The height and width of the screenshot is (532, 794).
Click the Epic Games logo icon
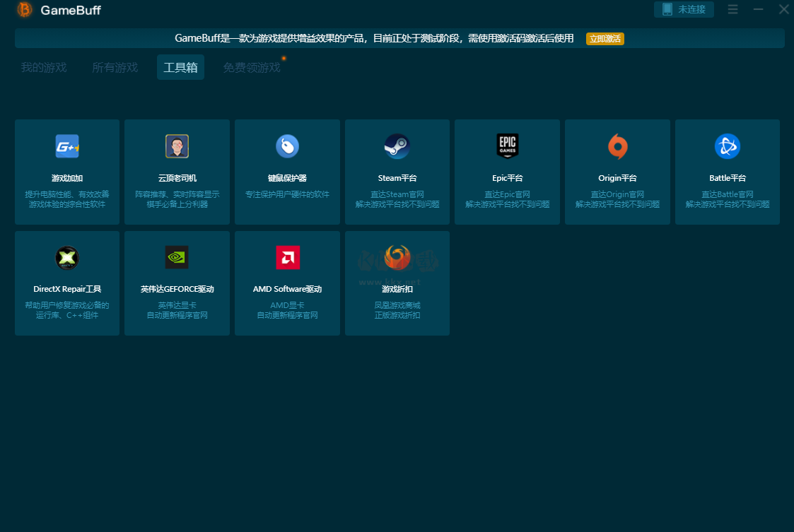point(507,146)
